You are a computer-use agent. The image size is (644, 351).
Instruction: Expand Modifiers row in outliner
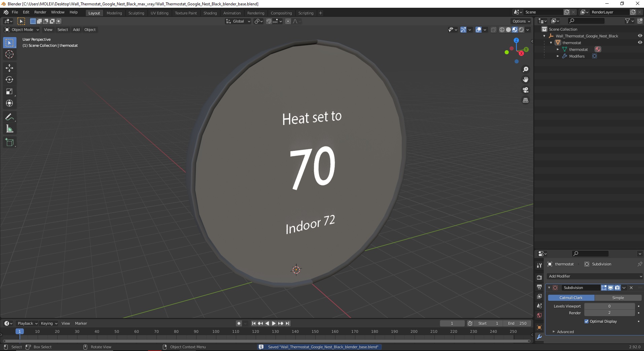pos(558,56)
